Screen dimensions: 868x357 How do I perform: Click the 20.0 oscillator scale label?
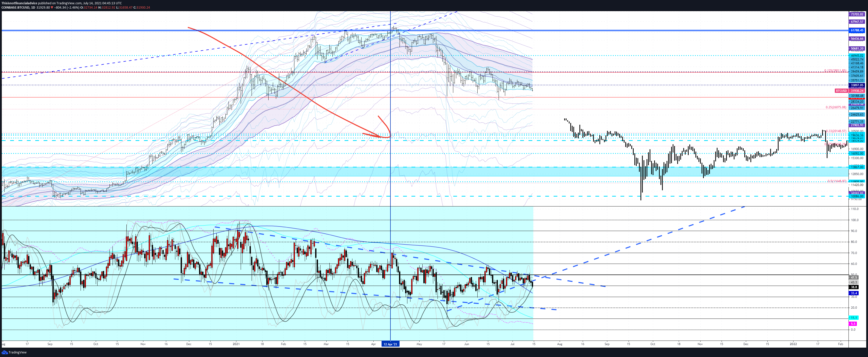pyautogui.click(x=854, y=308)
